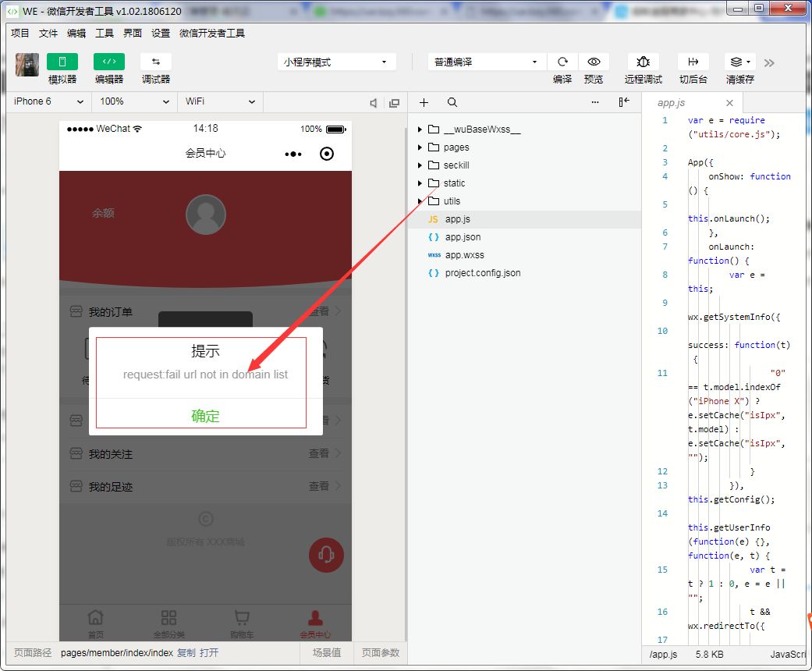Click the customer service headset button
The height and width of the screenshot is (671, 812).
[326, 555]
